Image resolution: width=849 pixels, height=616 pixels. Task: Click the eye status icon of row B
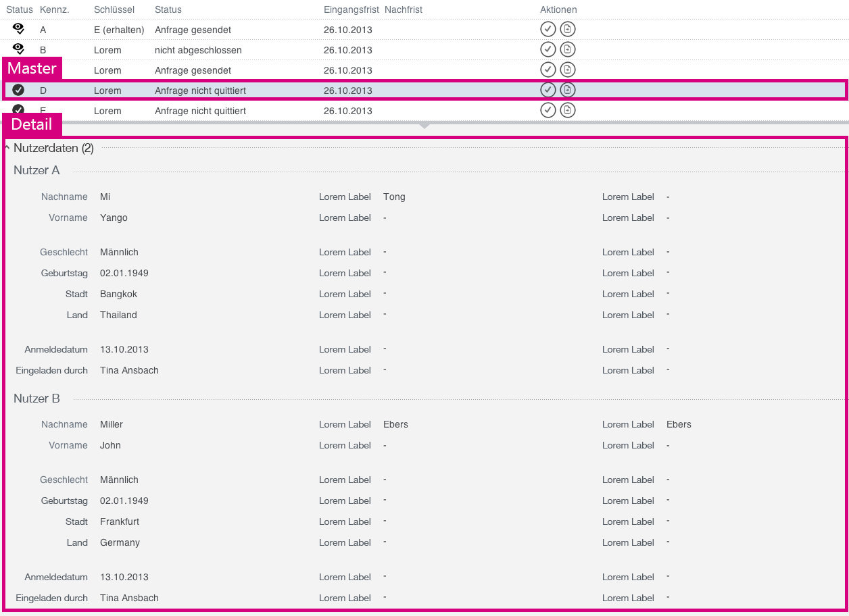(x=18, y=49)
